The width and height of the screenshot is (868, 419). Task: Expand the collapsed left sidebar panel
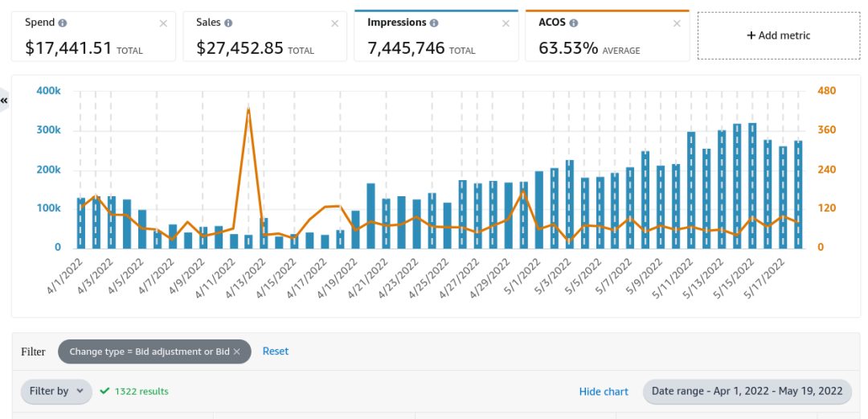(4, 101)
